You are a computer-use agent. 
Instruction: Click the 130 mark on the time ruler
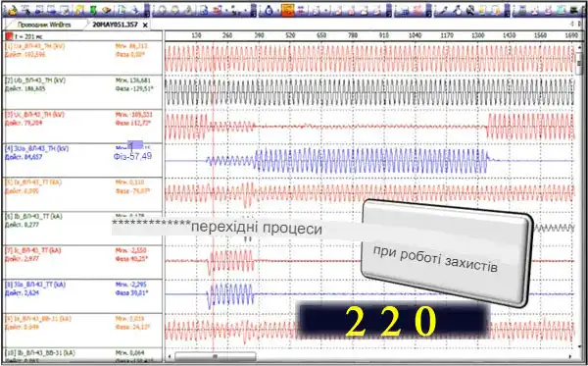tap(197, 35)
